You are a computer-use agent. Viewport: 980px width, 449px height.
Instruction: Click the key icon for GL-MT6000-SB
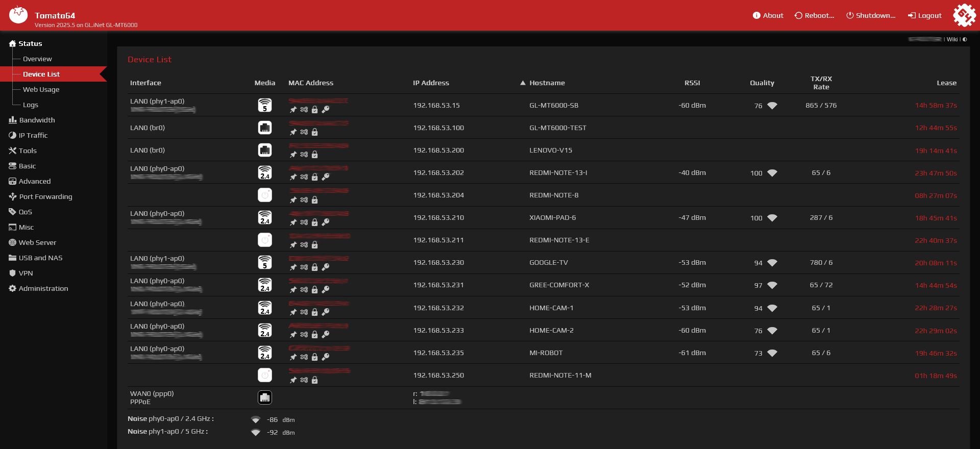coord(325,110)
